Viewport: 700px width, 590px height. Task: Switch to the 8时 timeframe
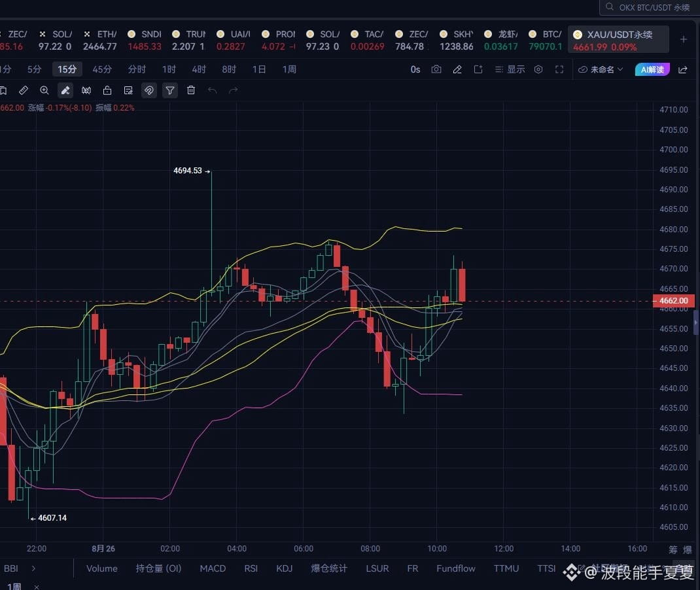(x=229, y=69)
